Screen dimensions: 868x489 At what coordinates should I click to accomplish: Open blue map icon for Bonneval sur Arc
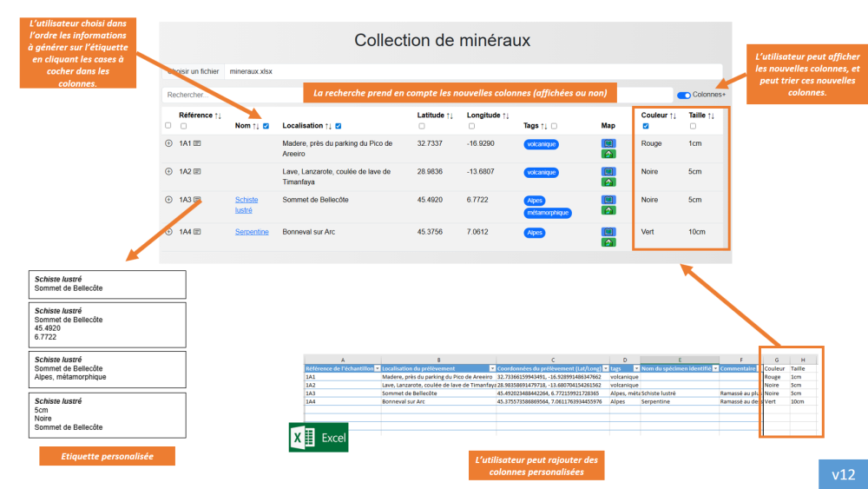608,231
